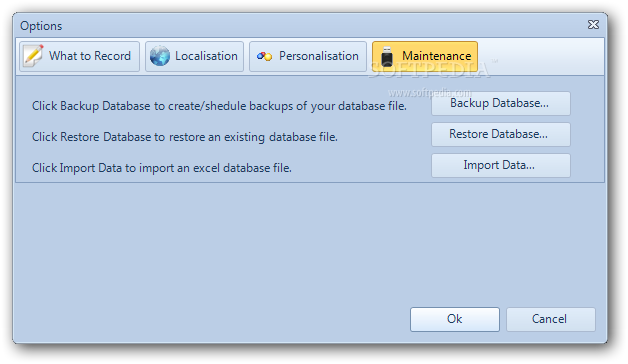Click the import excel description text
This screenshot has width=628, height=364.
tap(161, 168)
